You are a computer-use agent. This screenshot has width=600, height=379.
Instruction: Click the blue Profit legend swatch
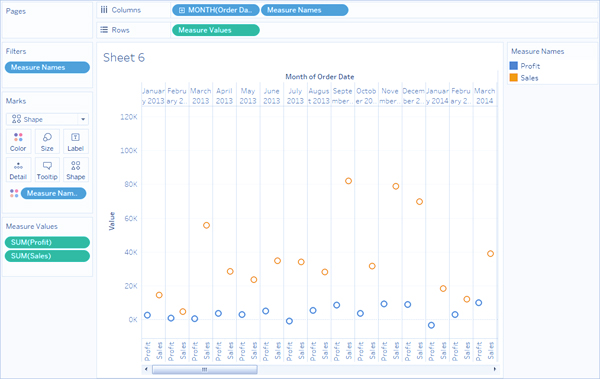514,66
